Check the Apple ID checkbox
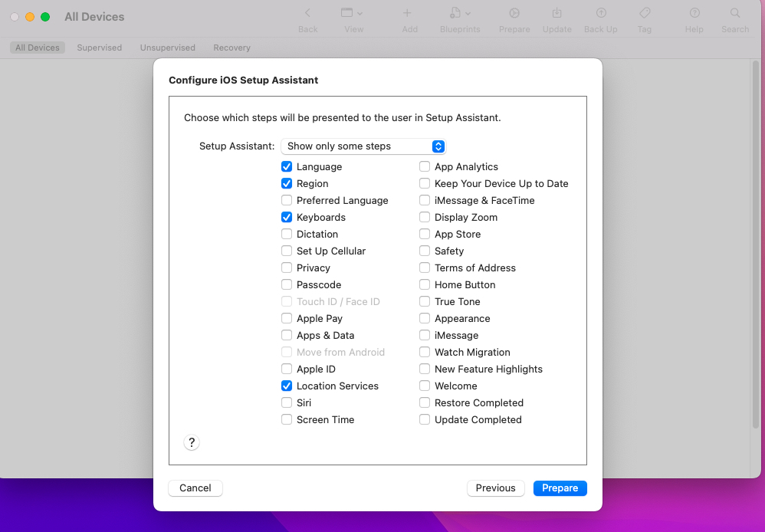This screenshot has height=532, width=765. 287,369
